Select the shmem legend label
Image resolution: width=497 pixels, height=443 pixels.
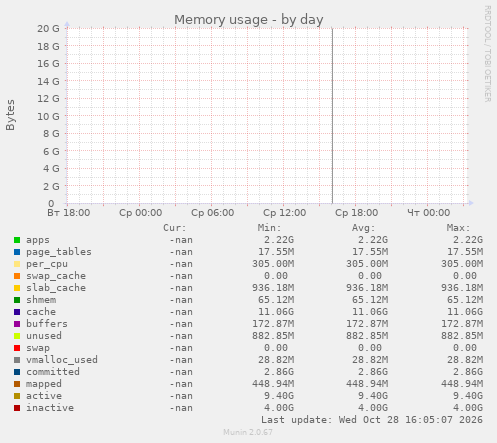[x=41, y=300]
